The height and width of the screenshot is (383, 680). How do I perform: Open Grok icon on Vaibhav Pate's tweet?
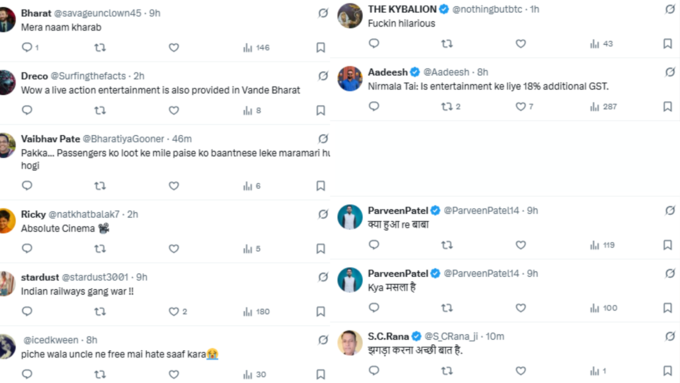[x=323, y=139]
